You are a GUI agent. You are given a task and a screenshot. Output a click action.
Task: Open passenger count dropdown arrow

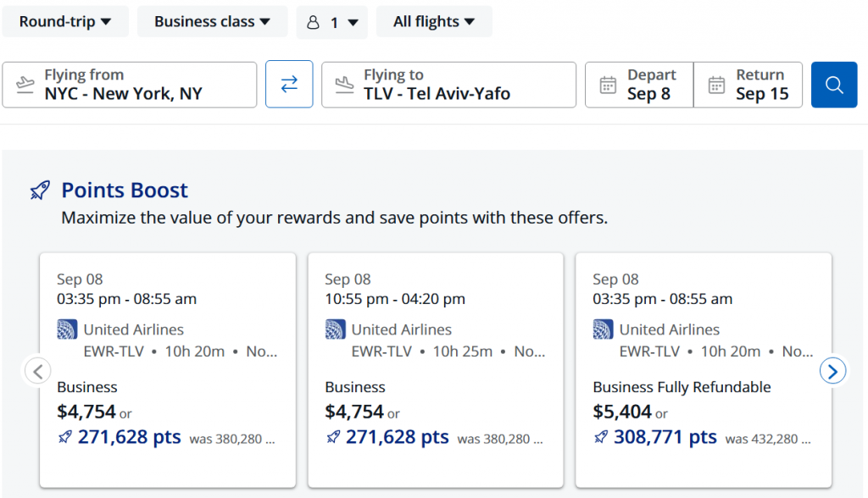point(353,23)
